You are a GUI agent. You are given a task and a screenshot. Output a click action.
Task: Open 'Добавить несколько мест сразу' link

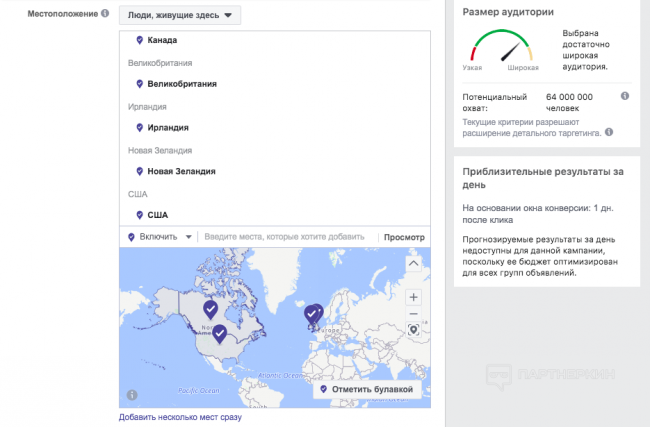pos(180,417)
